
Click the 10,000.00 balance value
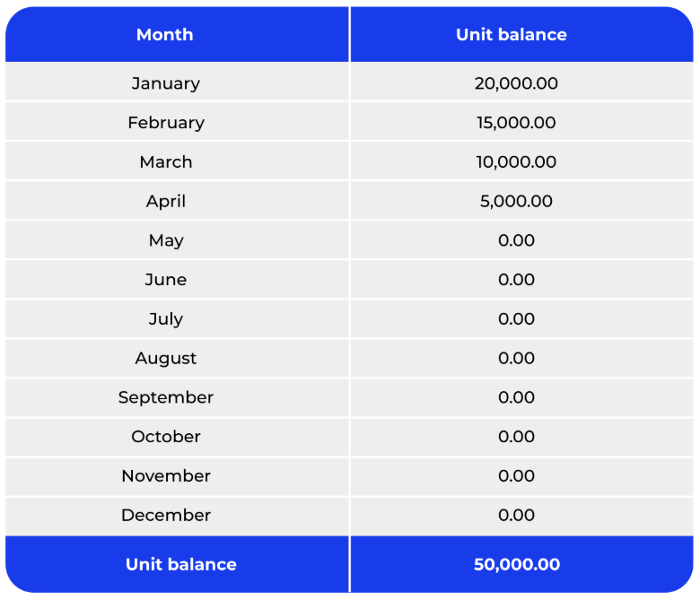tap(516, 162)
